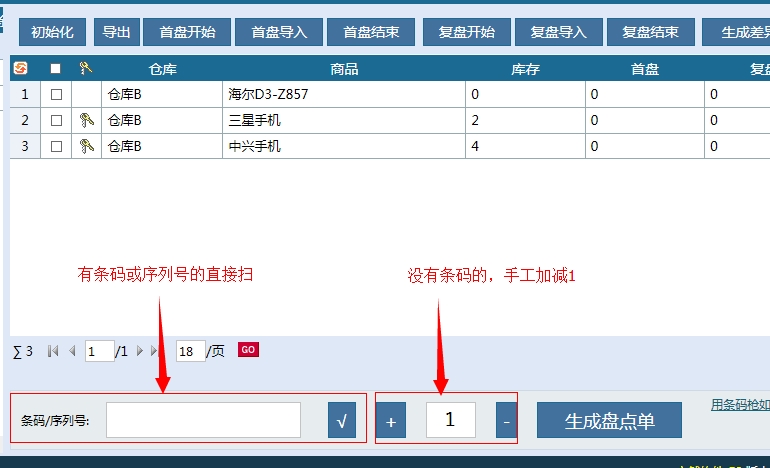
Task: Open the 用条码枪 link
Action: click(x=740, y=405)
